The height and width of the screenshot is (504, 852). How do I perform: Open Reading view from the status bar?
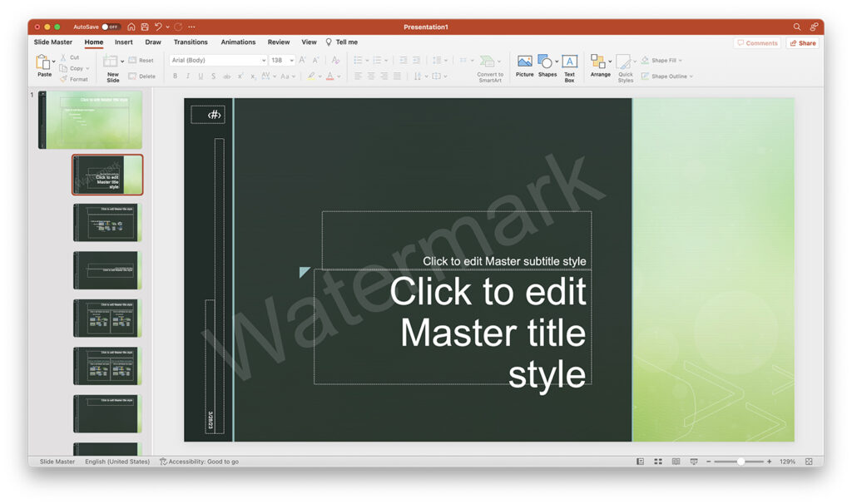(x=675, y=461)
